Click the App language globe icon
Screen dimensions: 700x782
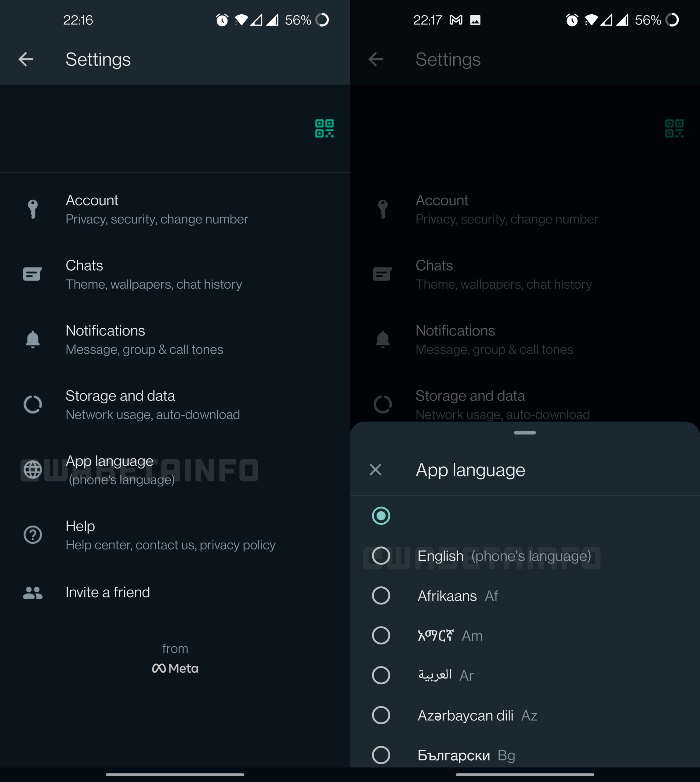[x=33, y=470]
